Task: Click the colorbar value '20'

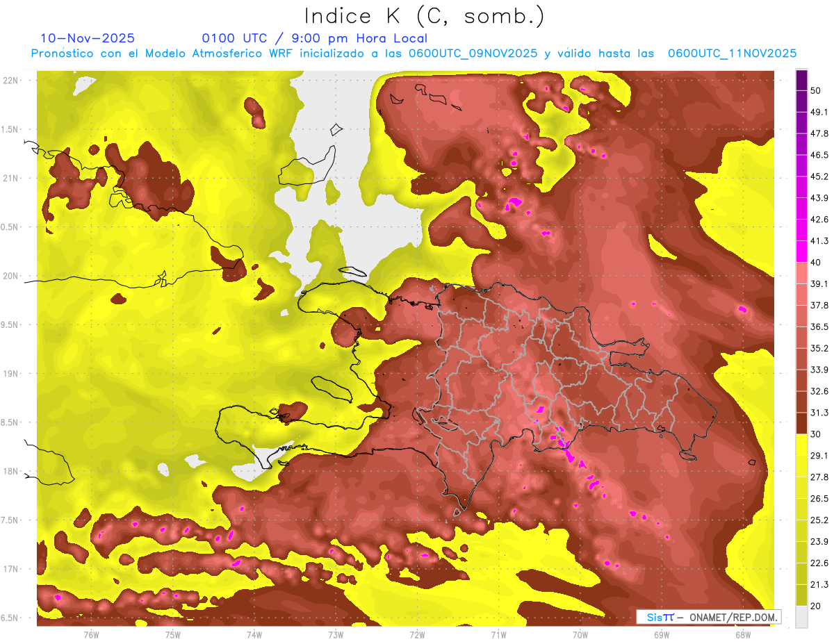Action: [x=816, y=606]
